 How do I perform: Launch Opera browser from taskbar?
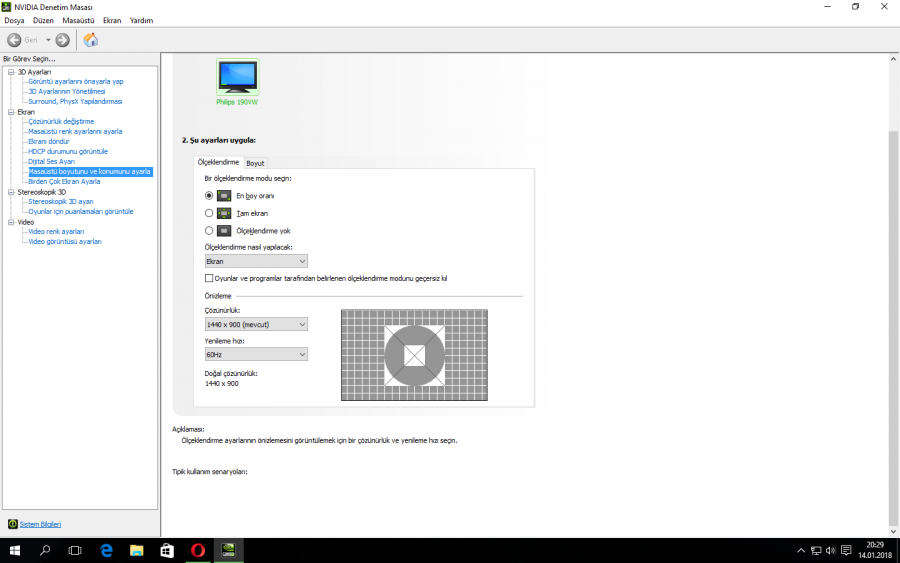(x=198, y=551)
